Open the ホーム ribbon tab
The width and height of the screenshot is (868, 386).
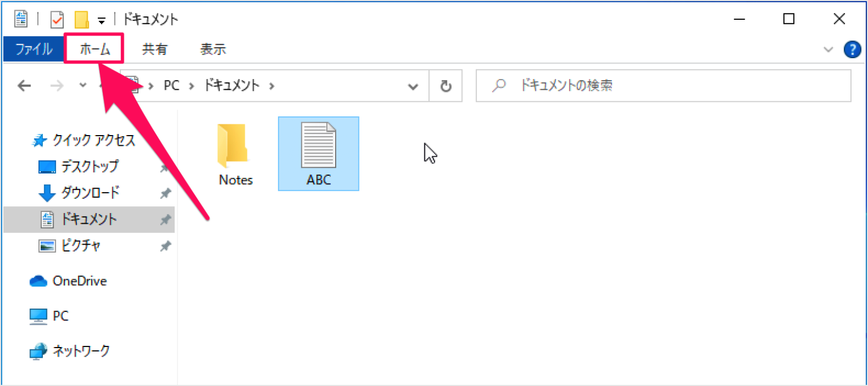pos(94,50)
